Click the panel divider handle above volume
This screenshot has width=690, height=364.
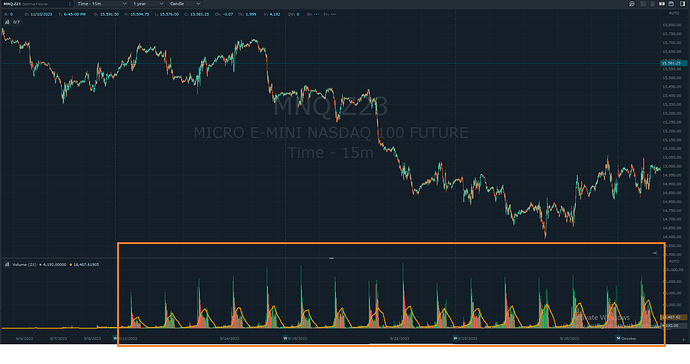[331, 258]
